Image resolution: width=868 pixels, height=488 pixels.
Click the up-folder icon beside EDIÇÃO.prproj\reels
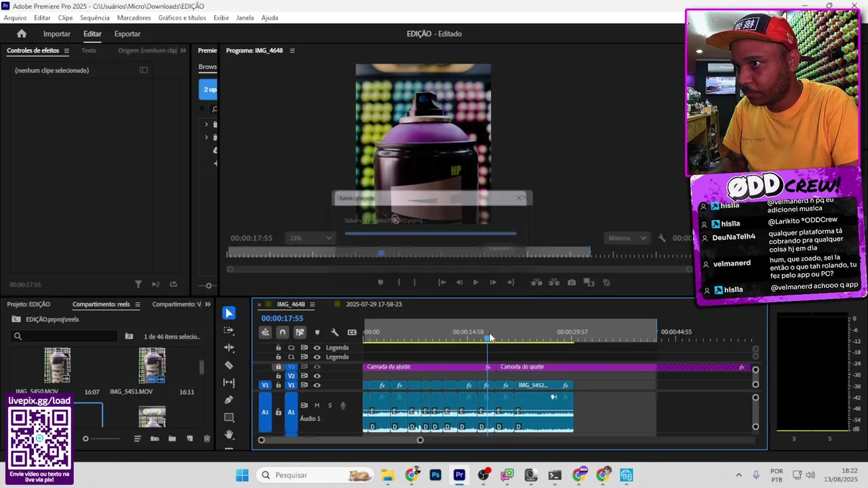(x=16, y=319)
